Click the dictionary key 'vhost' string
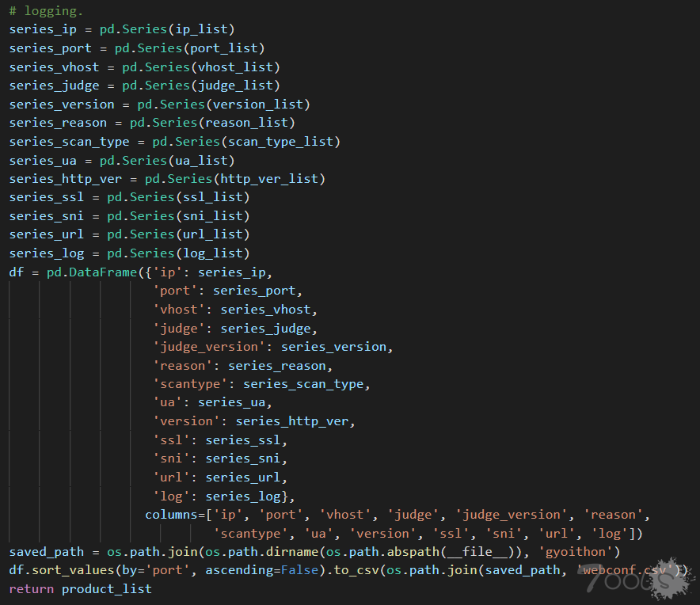Image resolution: width=700 pixels, height=605 pixels. click(x=179, y=310)
